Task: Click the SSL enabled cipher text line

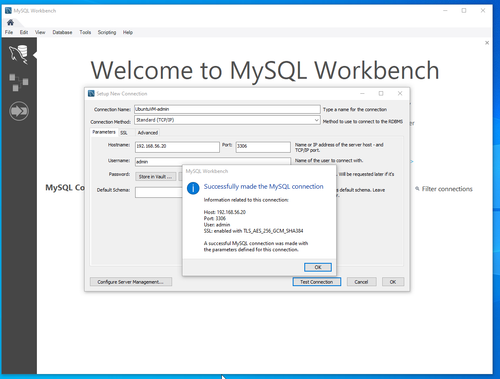Action: pyautogui.click(x=253, y=231)
